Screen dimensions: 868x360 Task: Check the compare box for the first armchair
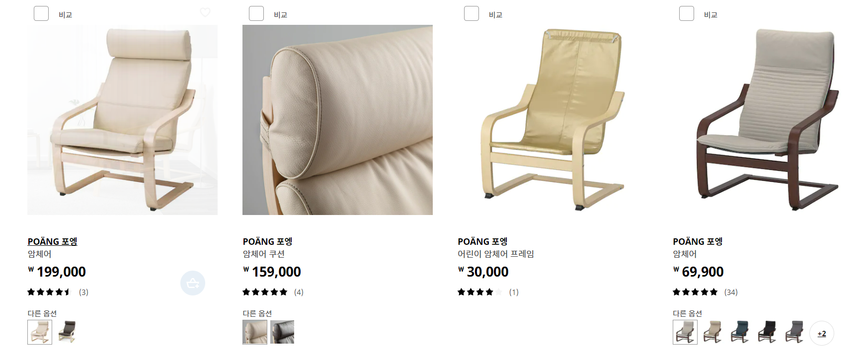click(x=41, y=13)
